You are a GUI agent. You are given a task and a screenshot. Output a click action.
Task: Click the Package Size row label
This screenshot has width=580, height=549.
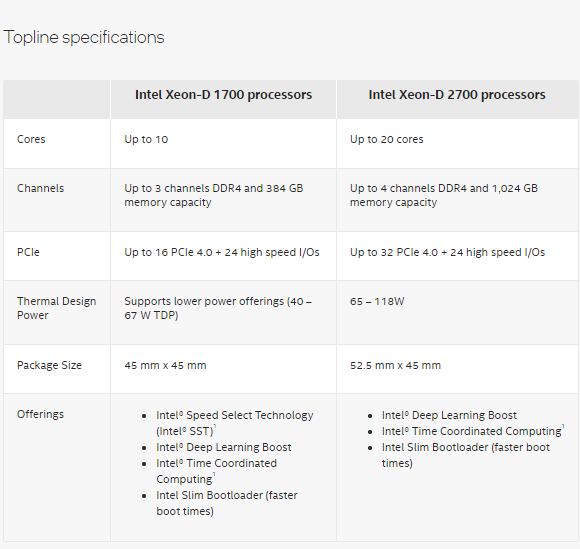[49, 365]
